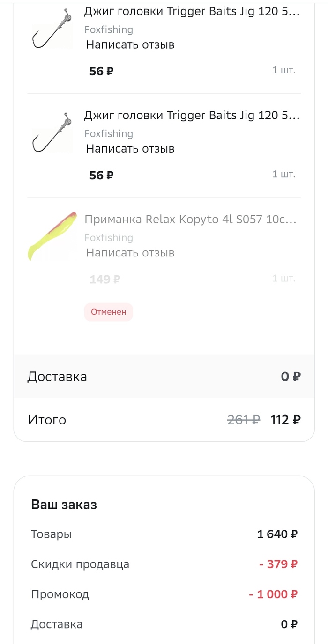328x644 pixels.
Task: Visit Foxfishing seller under the first jig item
Action: click(109, 30)
